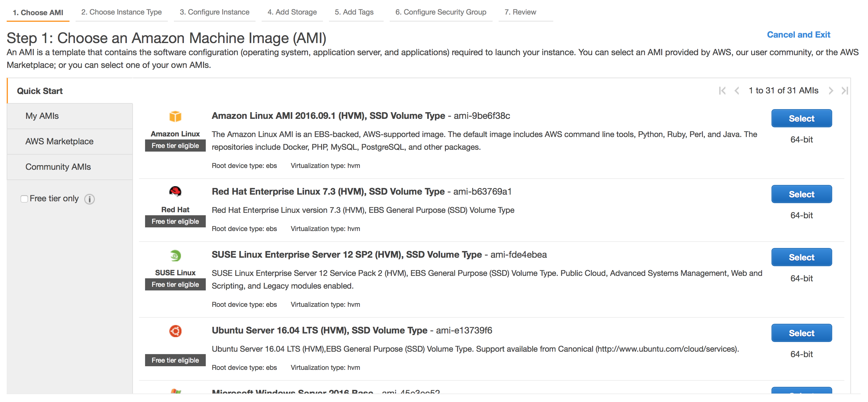Click Free tier eligible badge under Amazon Linux
This screenshot has height=402, width=868.
tap(175, 146)
